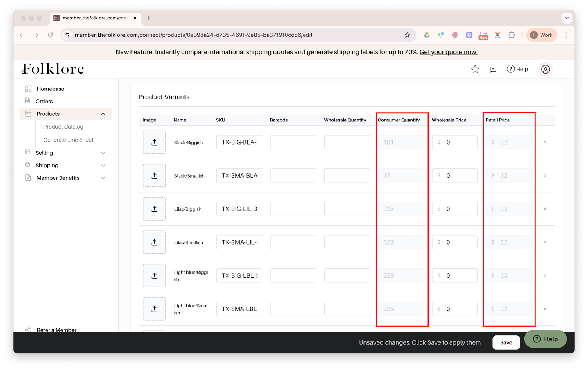This screenshot has height=370, width=588.
Task: Open the chat bubble icon near Help
Action: [492, 69]
